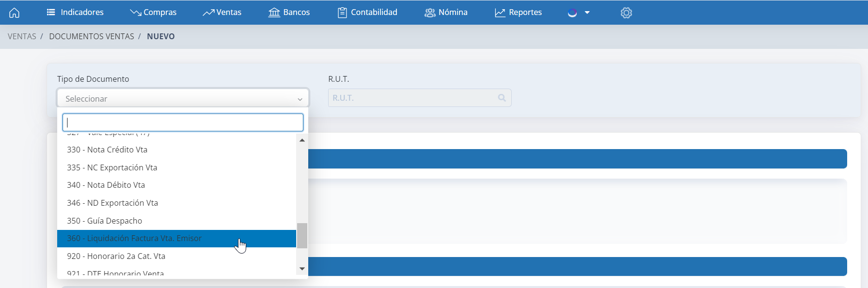Go to DOCUMENTOS VENTAS breadcrumb
Image resolution: width=868 pixels, height=288 pixels.
coord(92,36)
